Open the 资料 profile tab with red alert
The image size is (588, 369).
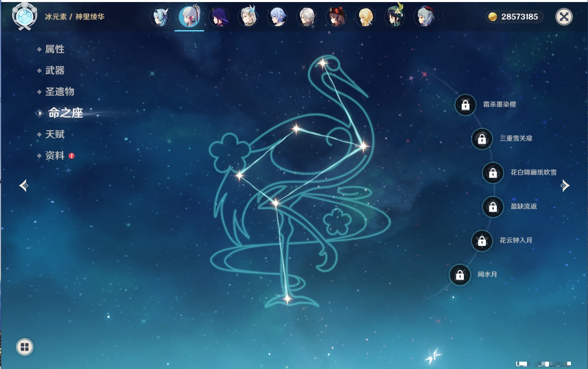(55, 155)
